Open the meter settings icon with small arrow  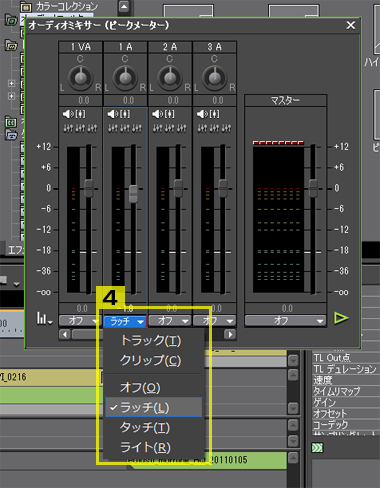44,318
